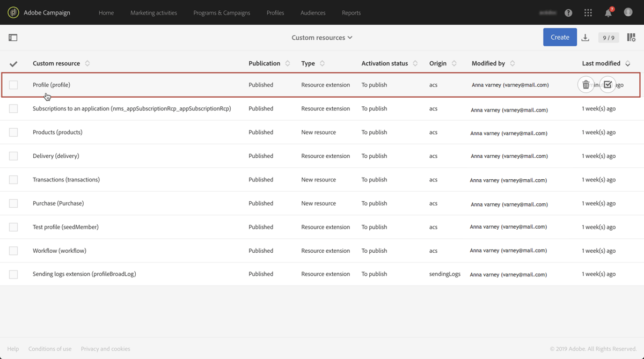Click the Adobe Campaign logo
The width and height of the screenshot is (644, 359).
tap(13, 12)
